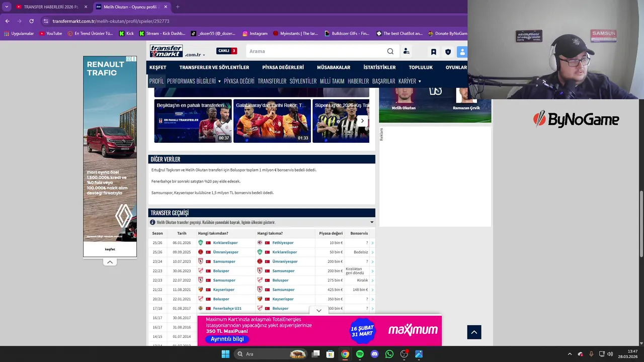Switch to the Profil sub-tab
The height and width of the screenshot is (362, 644).
coord(156,81)
